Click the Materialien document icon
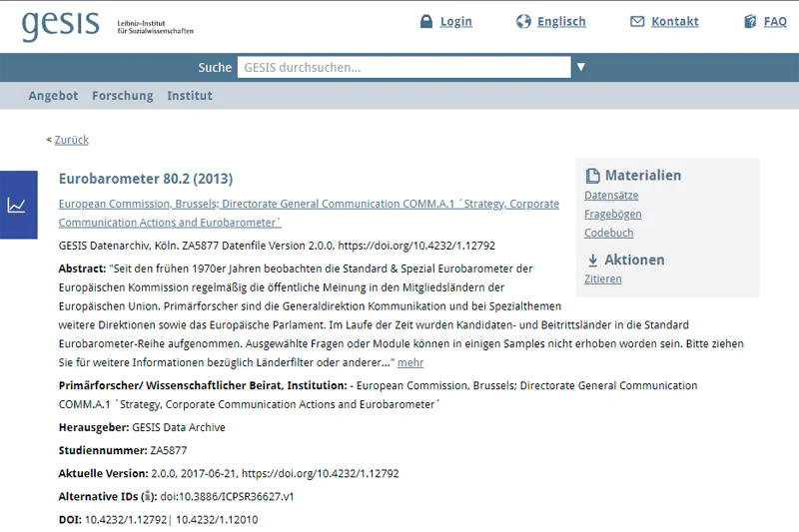Image resolution: width=799 pixels, height=532 pixels. (592, 176)
